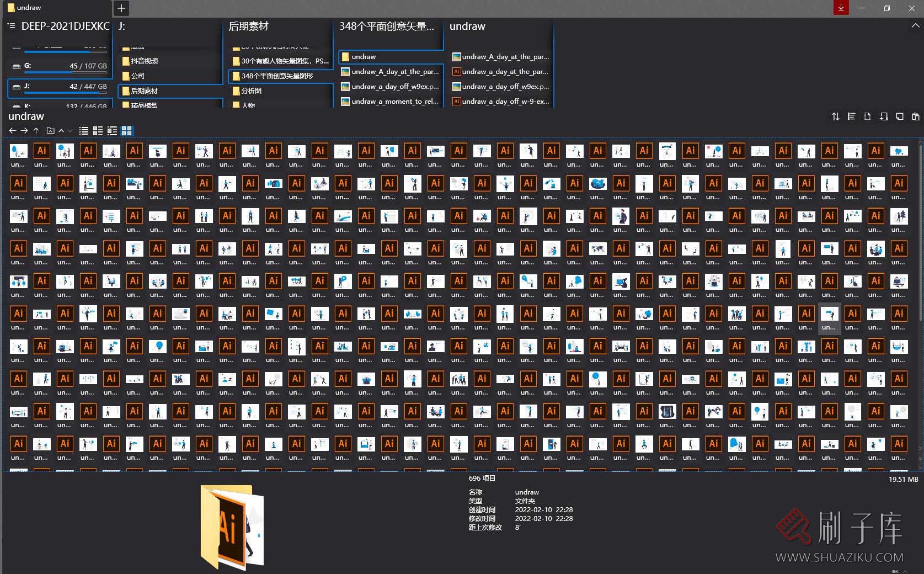
Task: Click the red download arrow icon
Action: 841,8
